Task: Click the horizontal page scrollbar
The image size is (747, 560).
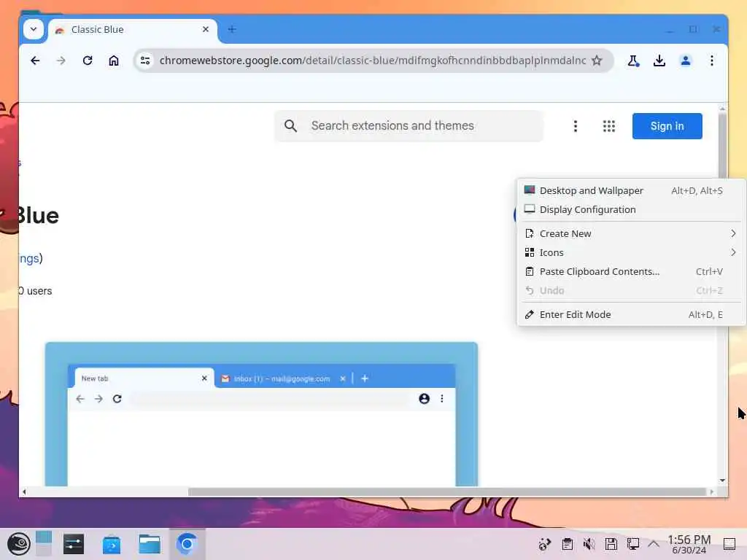Action: click(446, 491)
